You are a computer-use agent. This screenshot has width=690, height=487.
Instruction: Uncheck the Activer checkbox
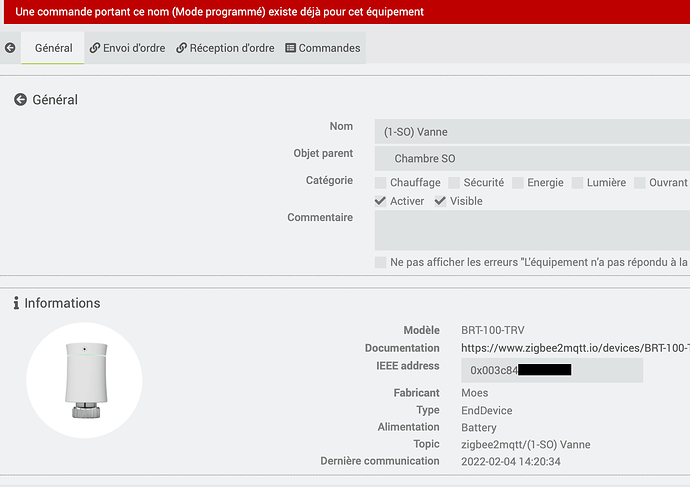[x=381, y=201]
